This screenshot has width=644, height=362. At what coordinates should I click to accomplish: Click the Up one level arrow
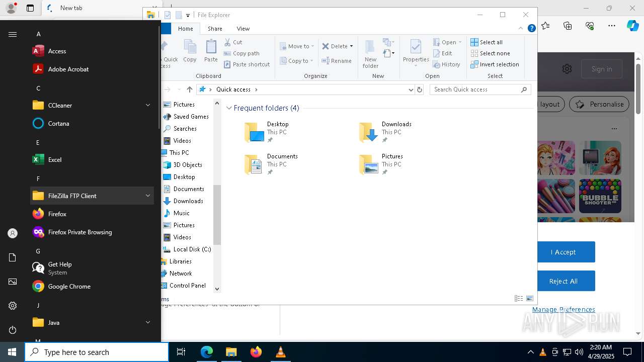click(189, 89)
